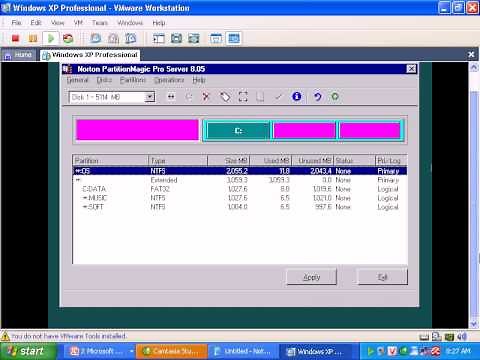
Task: Select the SOFT partition row
Action: (x=240, y=207)
